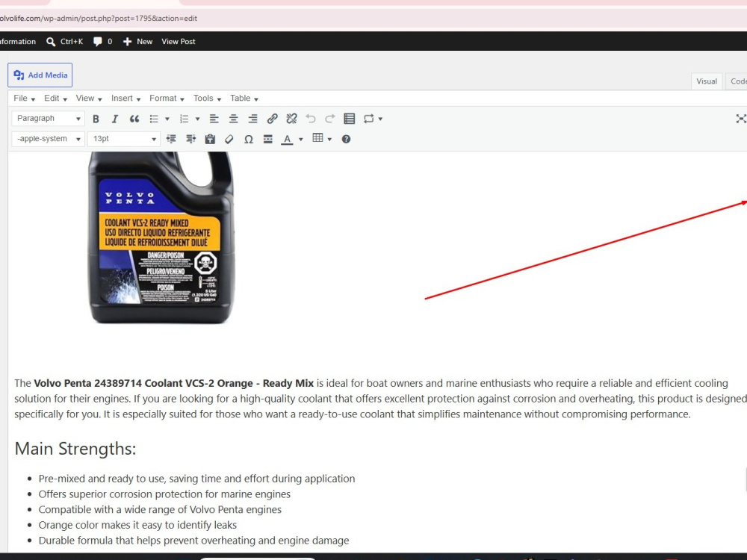Viewport: 747px width, 560px height.
Task: Click the page break loop icon
Action: (369, 119)
